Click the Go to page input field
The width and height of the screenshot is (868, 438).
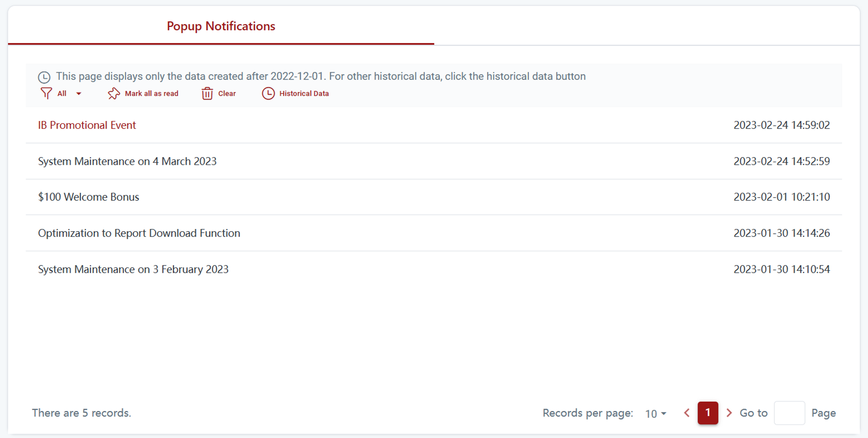coord(789,413)
